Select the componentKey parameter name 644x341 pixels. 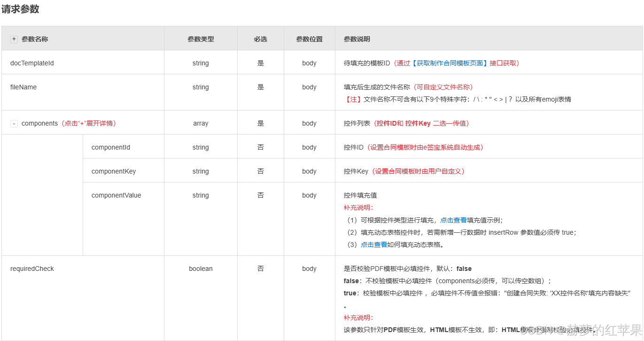(114, 171)
